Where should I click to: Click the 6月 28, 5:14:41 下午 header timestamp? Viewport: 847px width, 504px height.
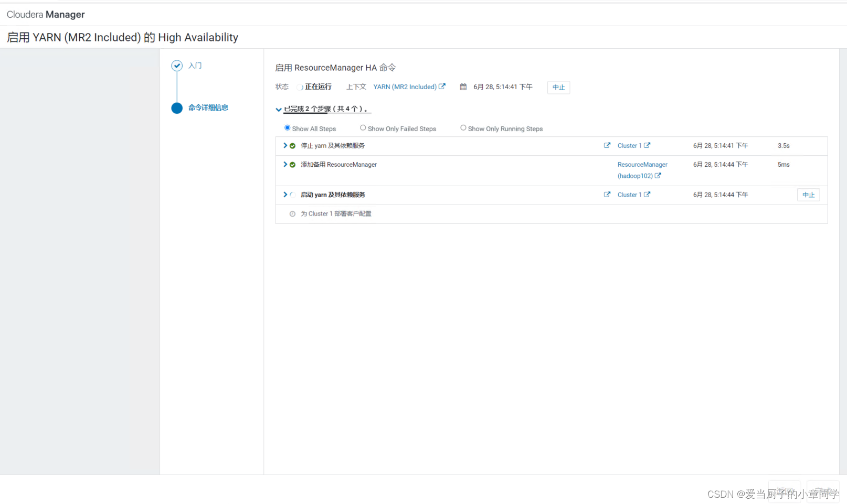click(x=503, y=87)
